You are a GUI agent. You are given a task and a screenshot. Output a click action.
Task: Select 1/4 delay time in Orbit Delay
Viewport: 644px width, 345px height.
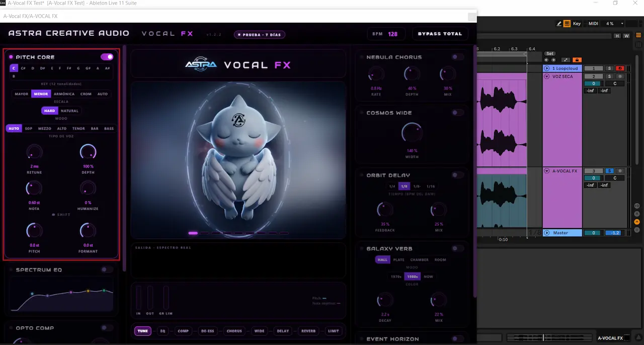(392, 186)
